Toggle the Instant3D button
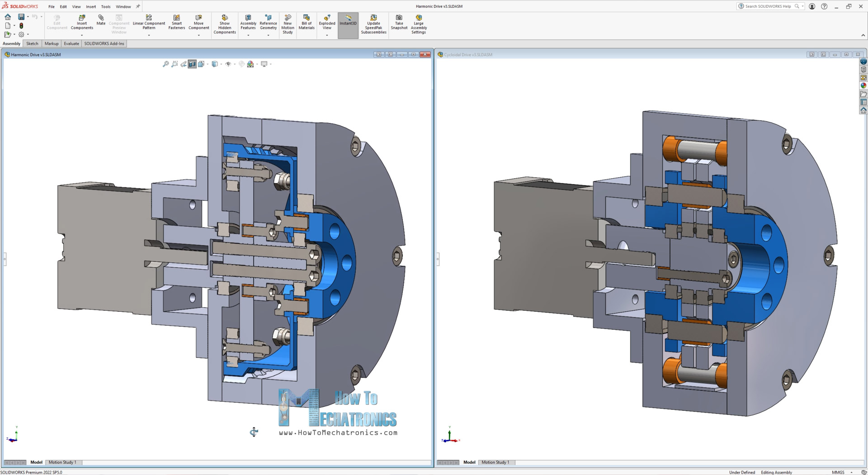 click(348, 21)
